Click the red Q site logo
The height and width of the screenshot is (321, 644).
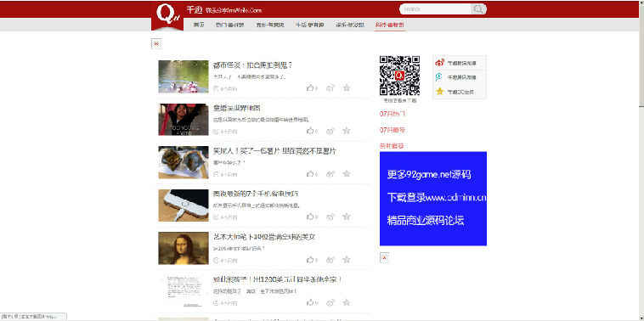pos(167,15)
